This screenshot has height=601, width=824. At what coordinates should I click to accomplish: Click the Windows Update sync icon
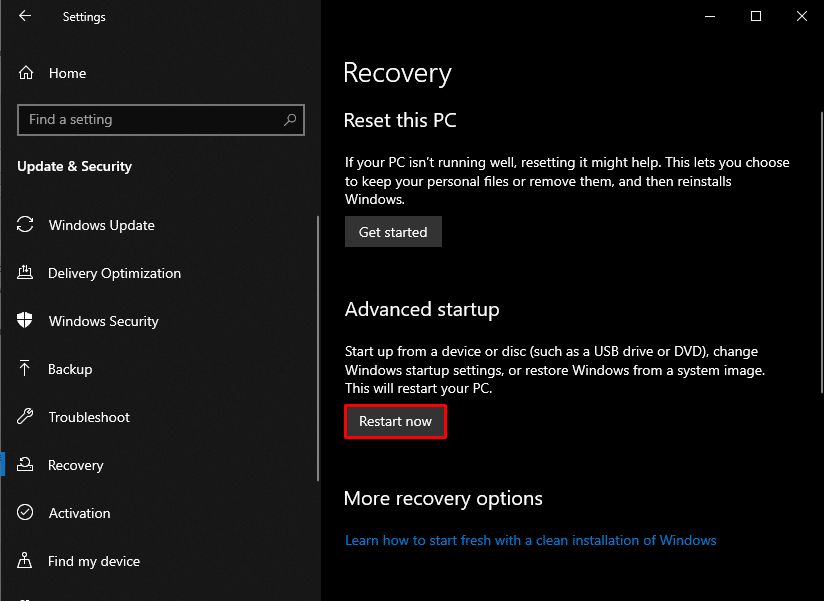(x=24, y=225)
